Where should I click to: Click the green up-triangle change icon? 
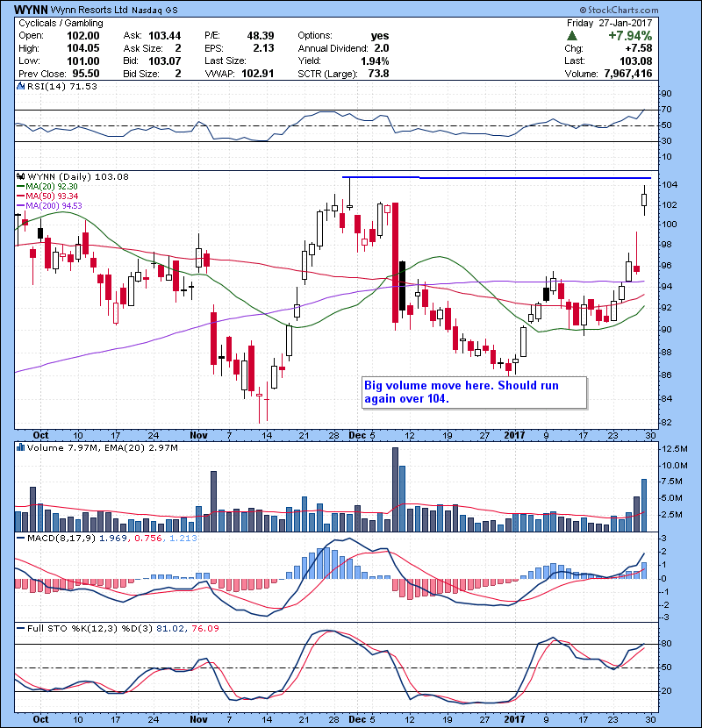[572, 36]
